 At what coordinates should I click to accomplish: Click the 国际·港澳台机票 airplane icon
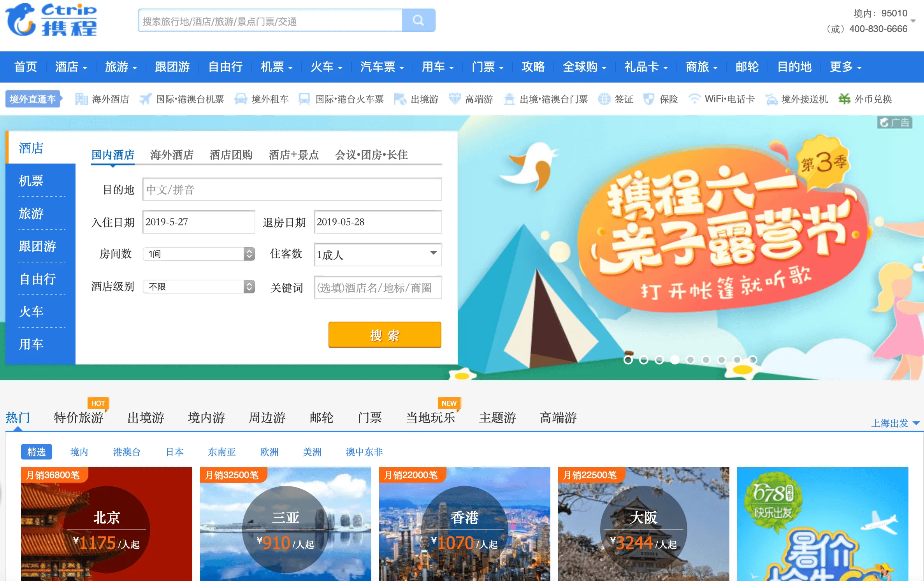(x=145, y=99)
